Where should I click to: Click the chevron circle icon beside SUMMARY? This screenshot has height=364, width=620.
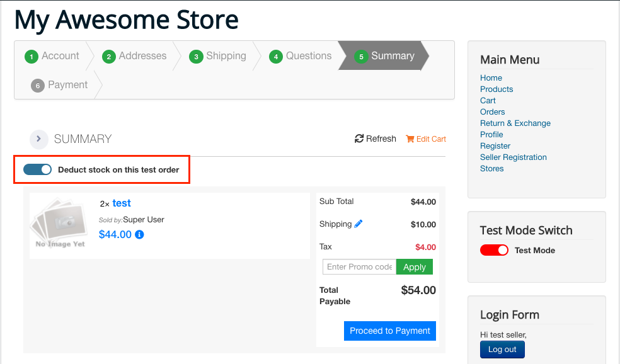(x=38, y=139)
